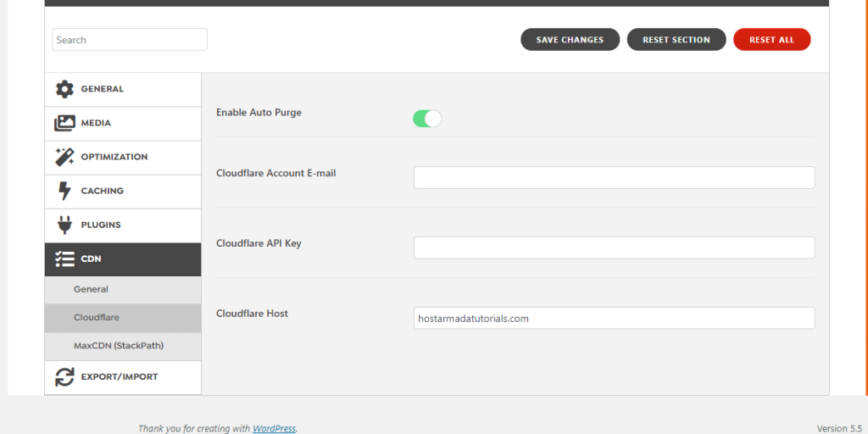The width and height of the screenshot is (868, 434).
Task: Focus the Cloudflare API Key field
Action: point(615,248)
